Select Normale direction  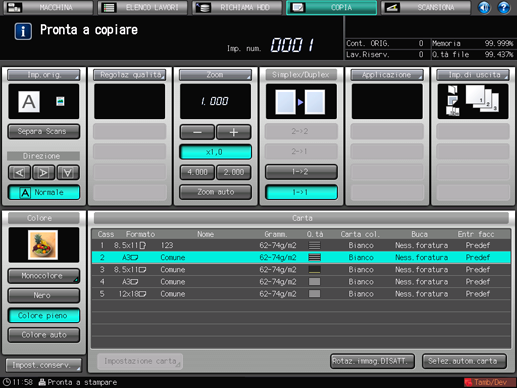44,192
